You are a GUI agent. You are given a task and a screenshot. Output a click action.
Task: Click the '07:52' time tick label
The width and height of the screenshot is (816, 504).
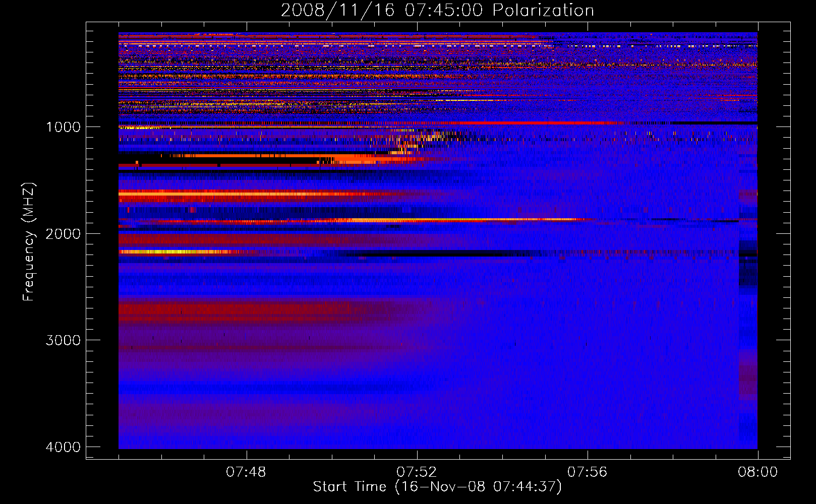click(417, 472)
